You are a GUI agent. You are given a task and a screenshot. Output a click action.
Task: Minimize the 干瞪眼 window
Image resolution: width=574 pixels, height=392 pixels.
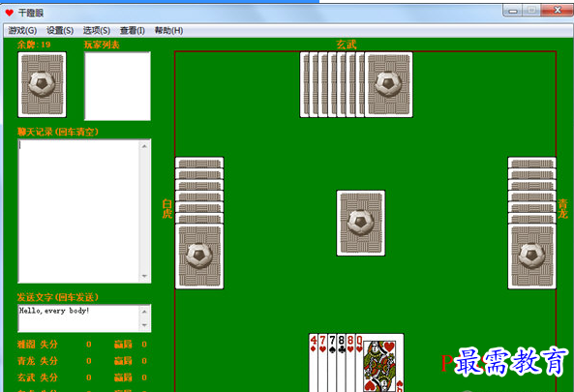coord(513,11)
